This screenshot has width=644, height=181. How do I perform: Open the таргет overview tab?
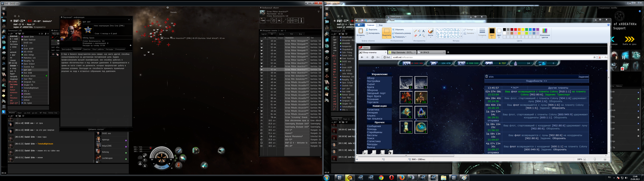click(264, 34)
